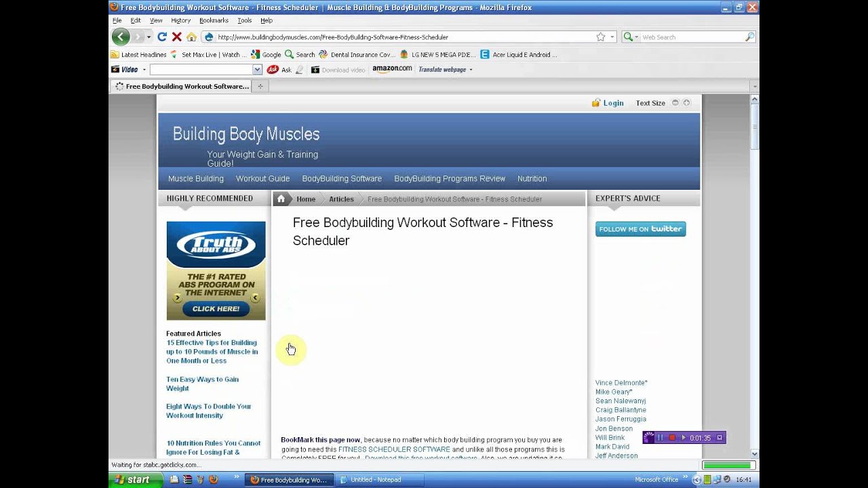Screen dimensions: 868x488
Task: Open the Ten Easy Ways to Gain Weight article
Action: pos(202,384)
